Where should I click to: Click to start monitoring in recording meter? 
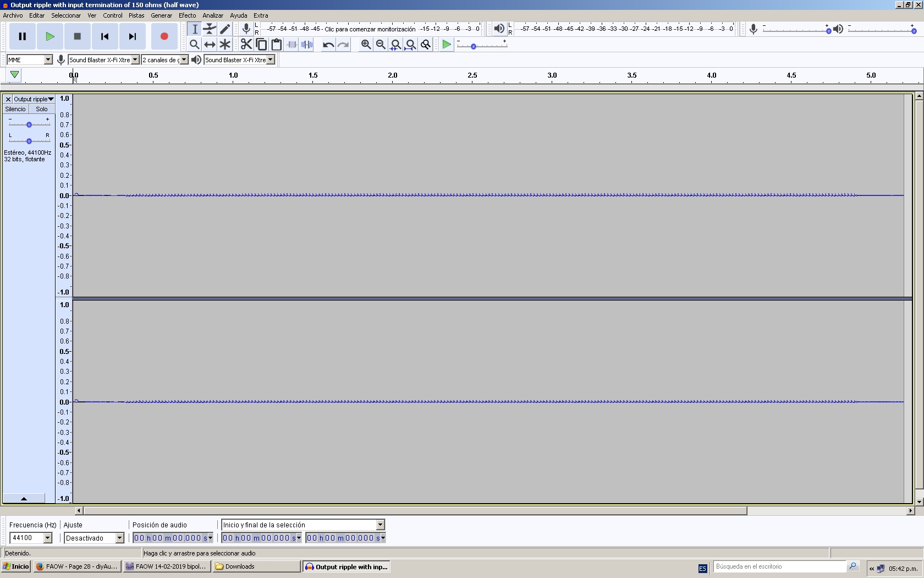pyautogui.click(x=370, y=29)
